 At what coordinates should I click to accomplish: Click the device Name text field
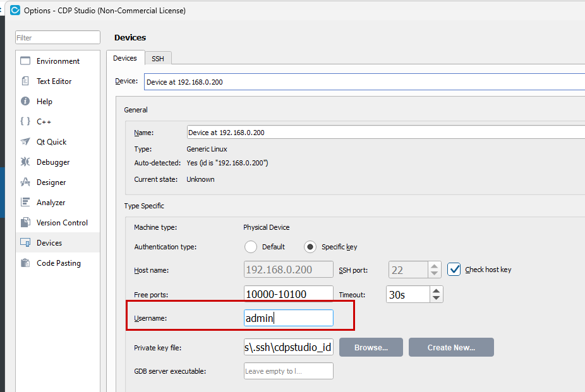click(386, 133)
